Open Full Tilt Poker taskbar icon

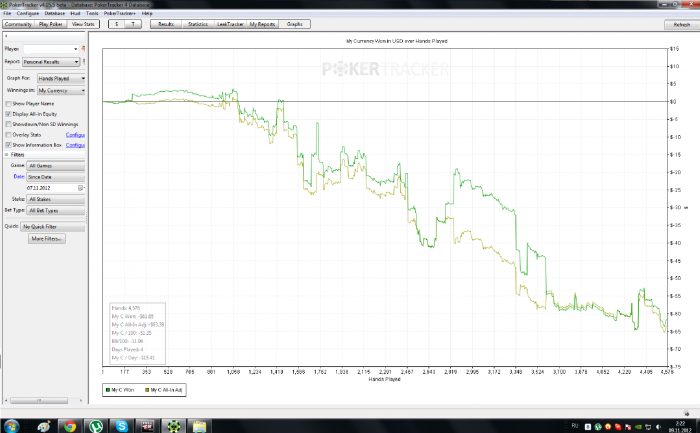coord(147,426)
